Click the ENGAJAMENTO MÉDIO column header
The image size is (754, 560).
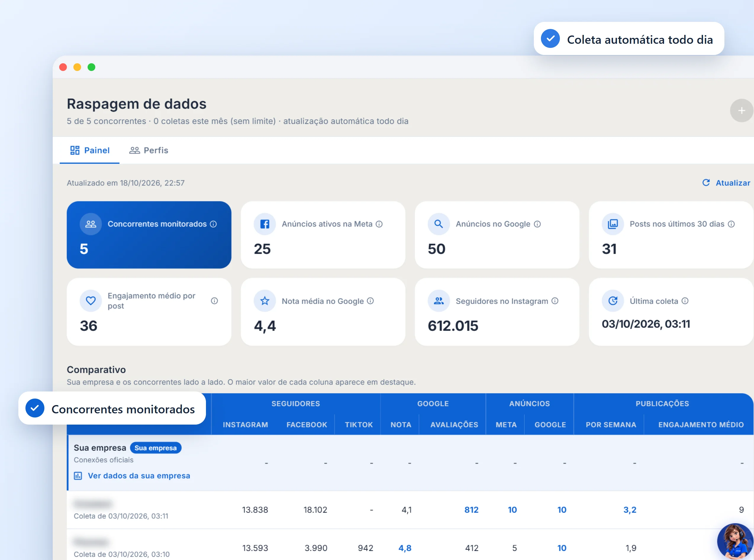701,424
